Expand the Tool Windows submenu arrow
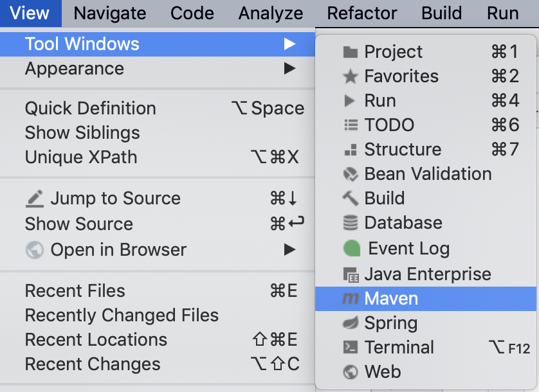This screenshot has height=392, width=539. click(x=290, y=44)
